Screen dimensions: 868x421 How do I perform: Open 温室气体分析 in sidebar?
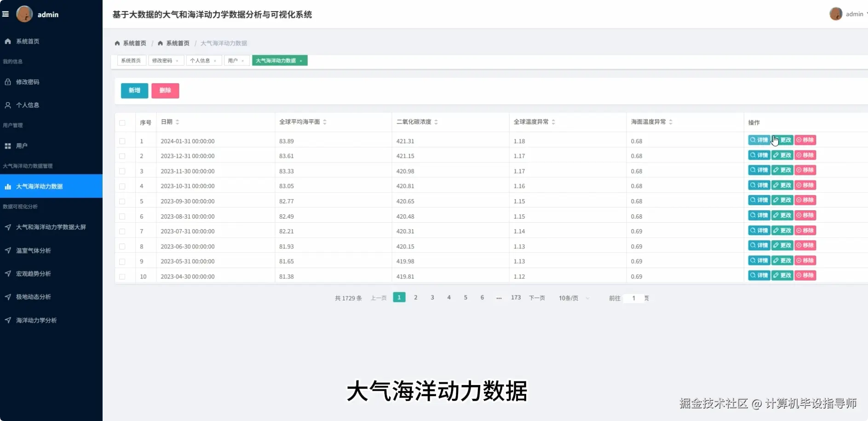tap(51, 251)
